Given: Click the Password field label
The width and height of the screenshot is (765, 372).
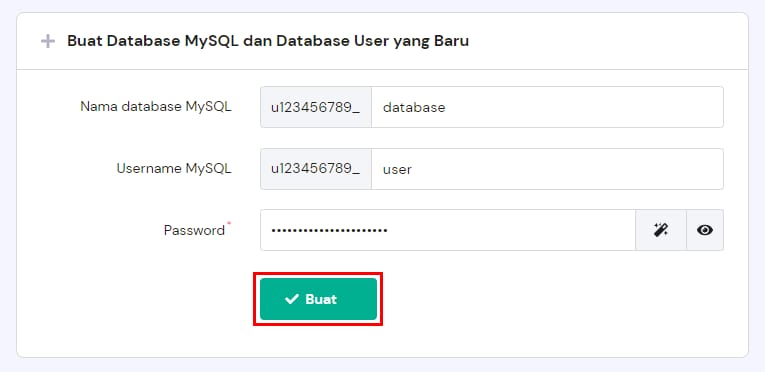Looking at the screenshot, I should click(x=194, y=230).
